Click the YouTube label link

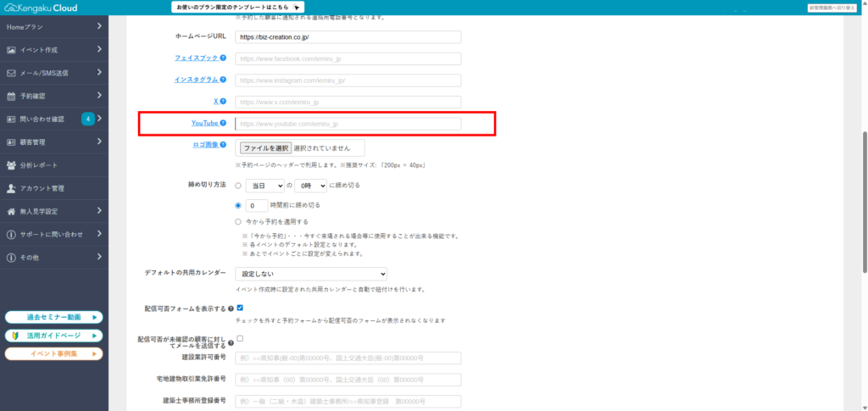205,124
